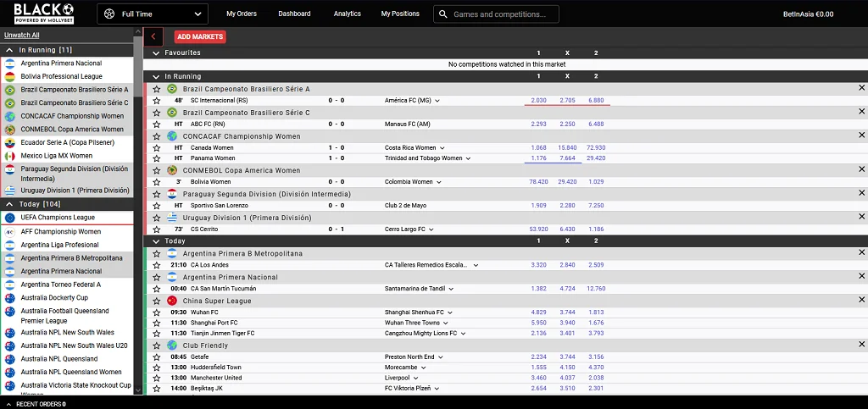The image size is (868, 409).
Task: Click Brazil flag in Série A competition header
Action: 172,88
